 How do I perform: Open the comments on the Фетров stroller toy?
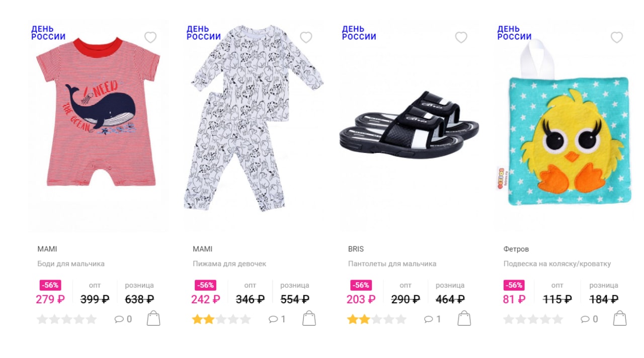click(589, 319)
